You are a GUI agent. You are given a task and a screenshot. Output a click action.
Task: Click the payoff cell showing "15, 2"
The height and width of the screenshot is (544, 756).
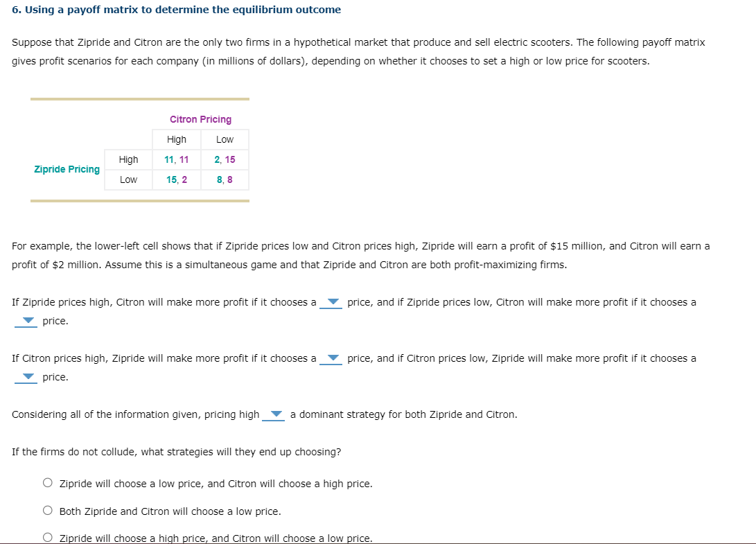click(176, 179)
